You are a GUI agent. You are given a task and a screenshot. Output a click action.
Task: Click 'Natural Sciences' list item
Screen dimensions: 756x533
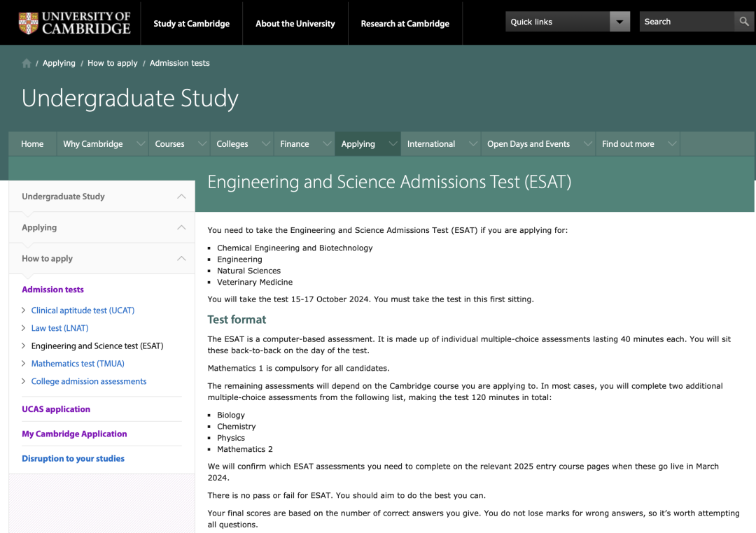coord(248,271)
